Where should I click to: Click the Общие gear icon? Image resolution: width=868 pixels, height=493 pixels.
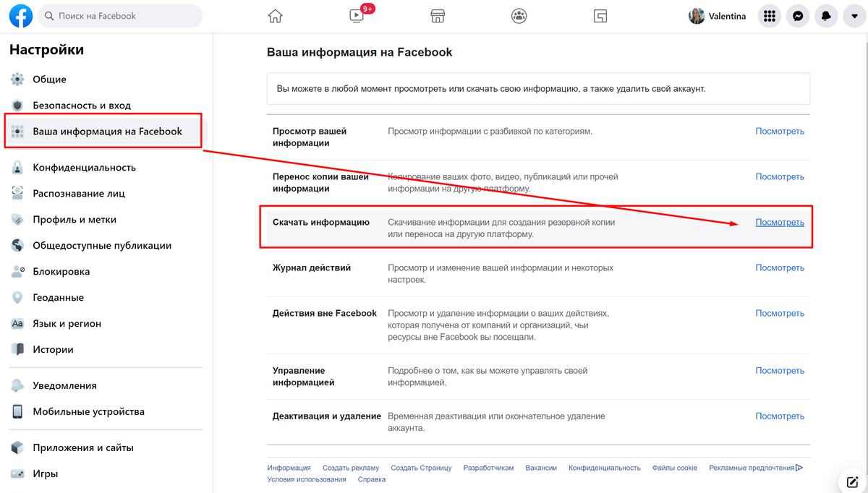[18, 80]
